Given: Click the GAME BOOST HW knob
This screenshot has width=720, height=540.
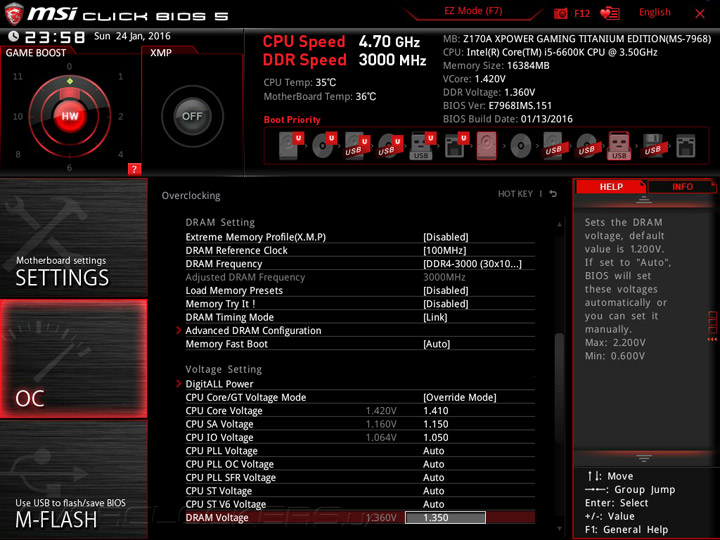Looking at the screenshot, I should coord(70,116).
